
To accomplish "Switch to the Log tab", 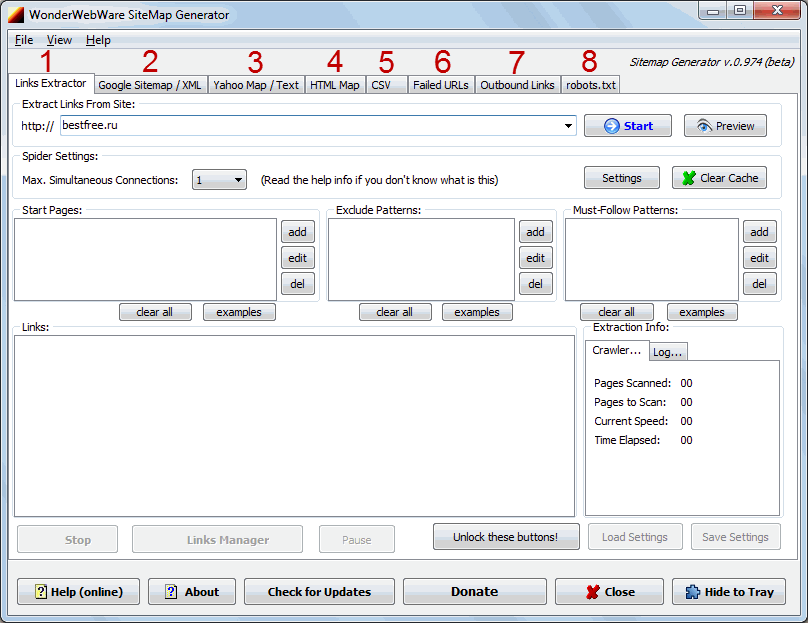I will point(667,352).
